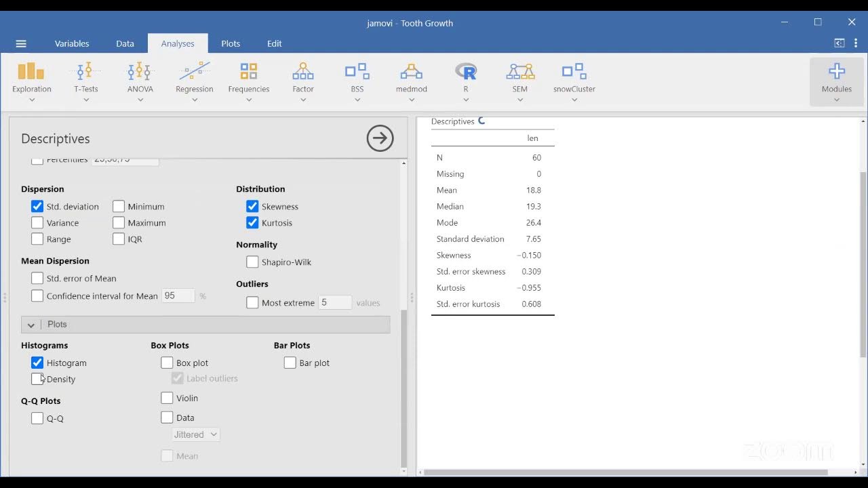Image resolution: width=868 pixels, height=488 pixels.
Task: Enable the Range checkbox
Action: click(37, 239)
